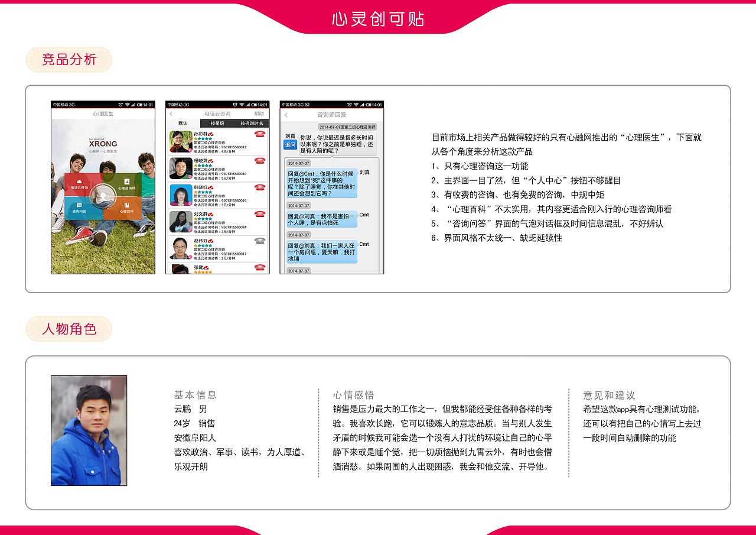Tap back arrow on 电话云咨询 screen
Screen dimensions: 756x535
171,113
